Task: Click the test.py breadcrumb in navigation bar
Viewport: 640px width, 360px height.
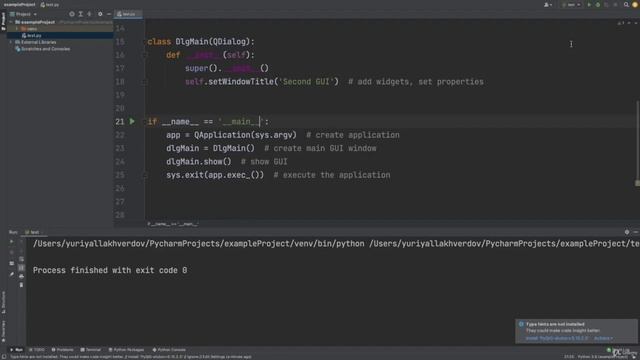Action: [x=50, y=4]
